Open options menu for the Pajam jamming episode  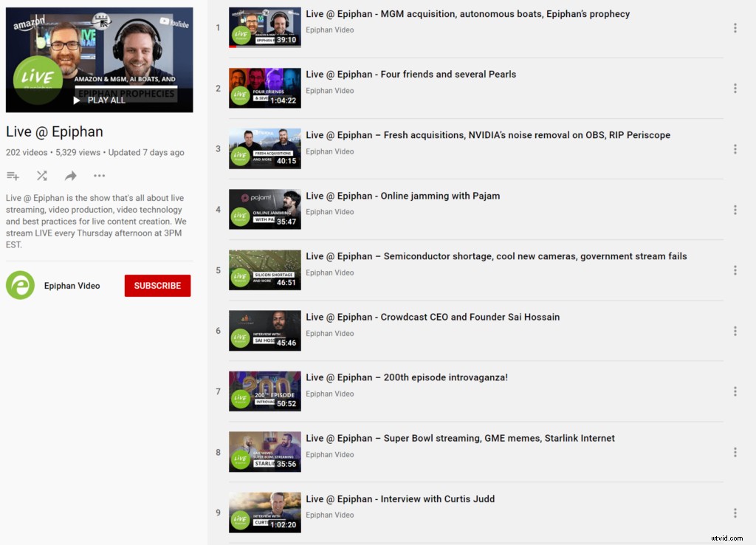point(735,209)
